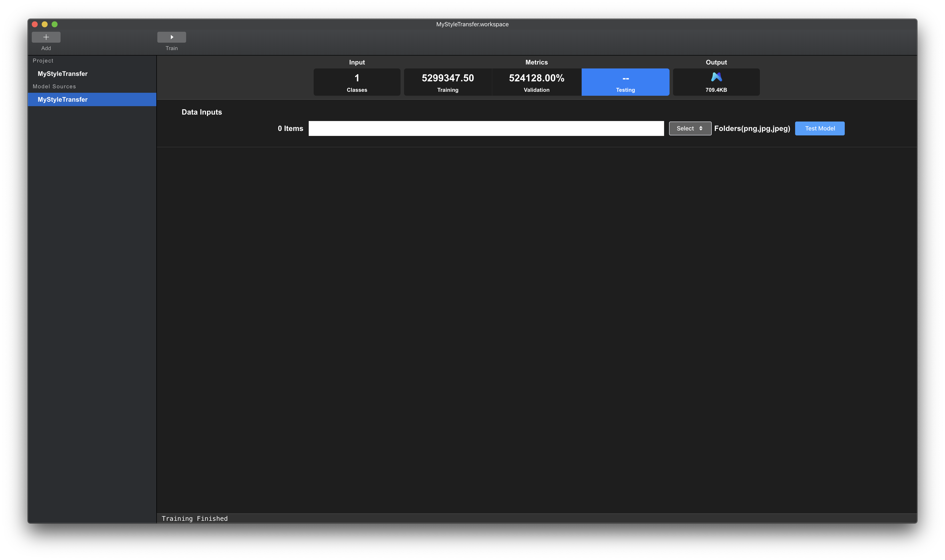Image resolution: width=945 pixels, height=560 pixels.
Task: Click the Test Model button
Action: [x=820, y=128]
